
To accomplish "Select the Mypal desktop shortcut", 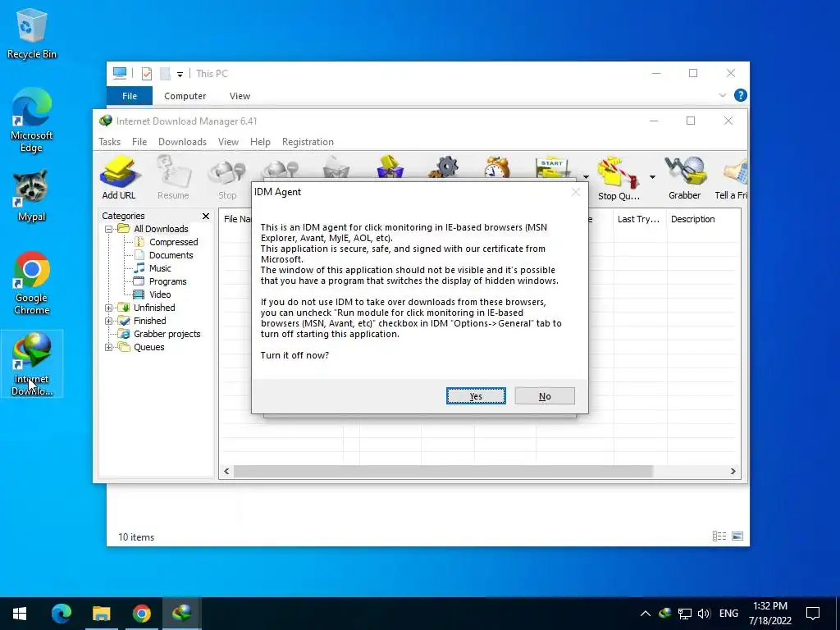I will tap(31, 195).
